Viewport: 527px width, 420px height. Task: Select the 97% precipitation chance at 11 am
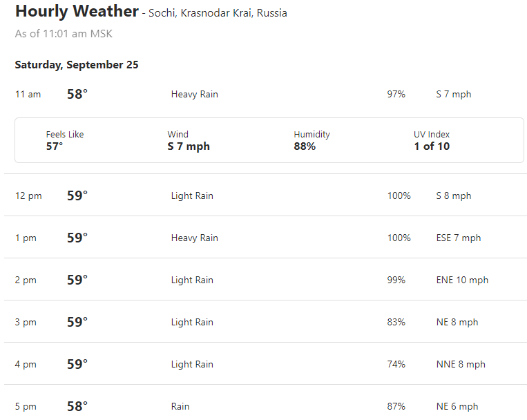pyautogui.click(x=396, y=94)
